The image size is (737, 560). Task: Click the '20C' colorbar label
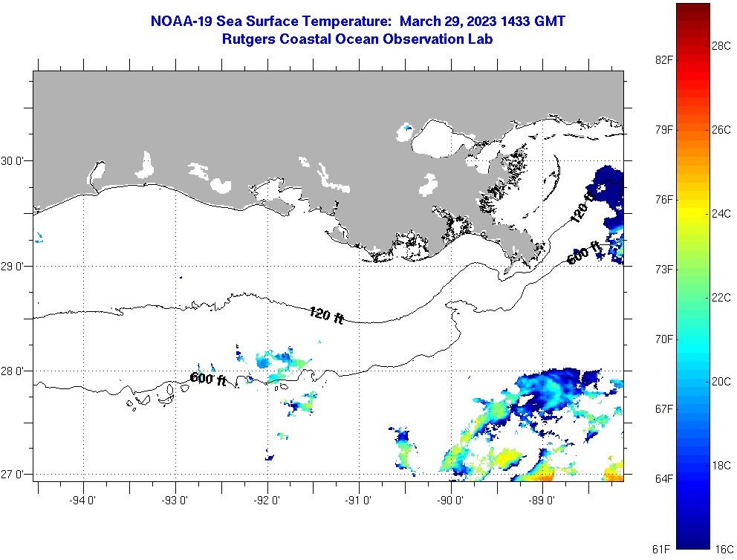click(721, 382)
